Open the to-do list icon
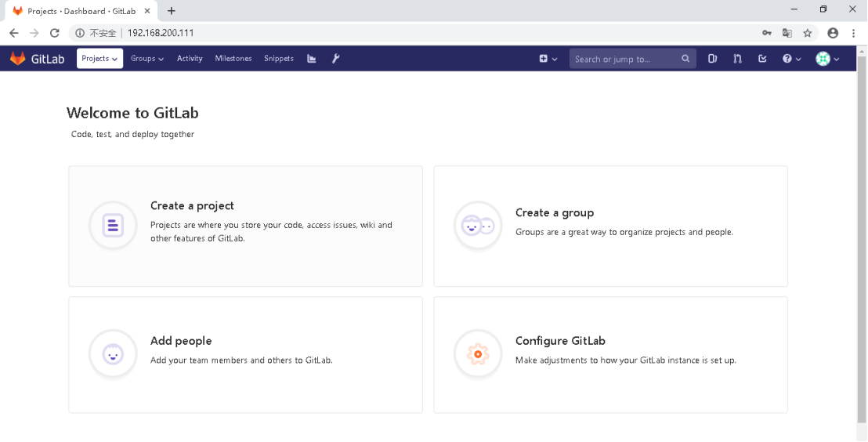The image size is (868, 442). pos(762,59)
